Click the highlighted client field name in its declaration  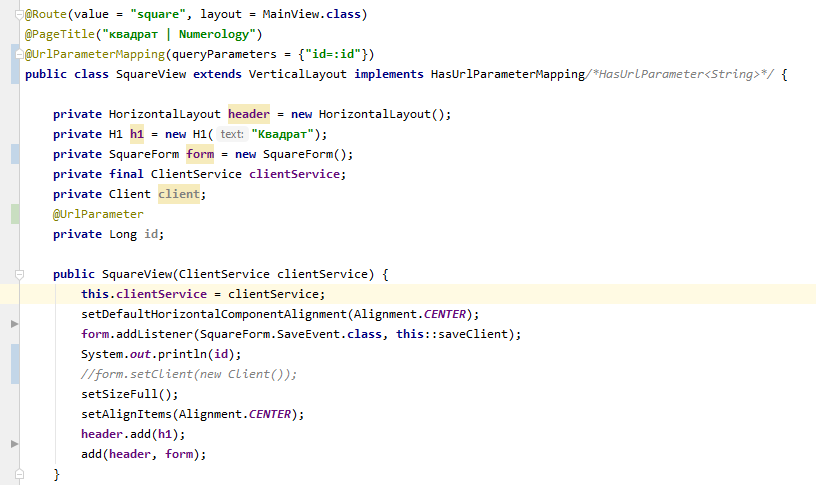tap(178, 194)
